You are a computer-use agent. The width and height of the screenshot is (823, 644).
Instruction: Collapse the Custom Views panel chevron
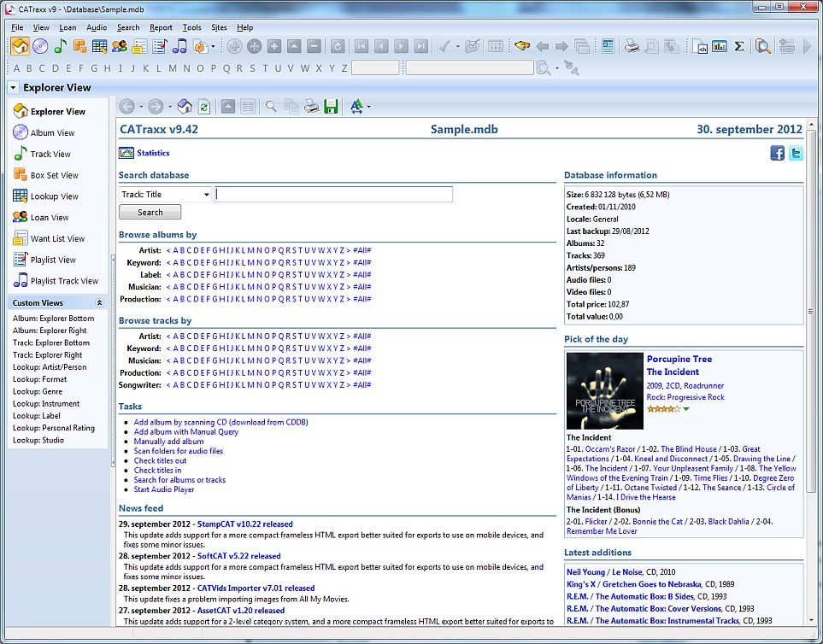(99, 302)
